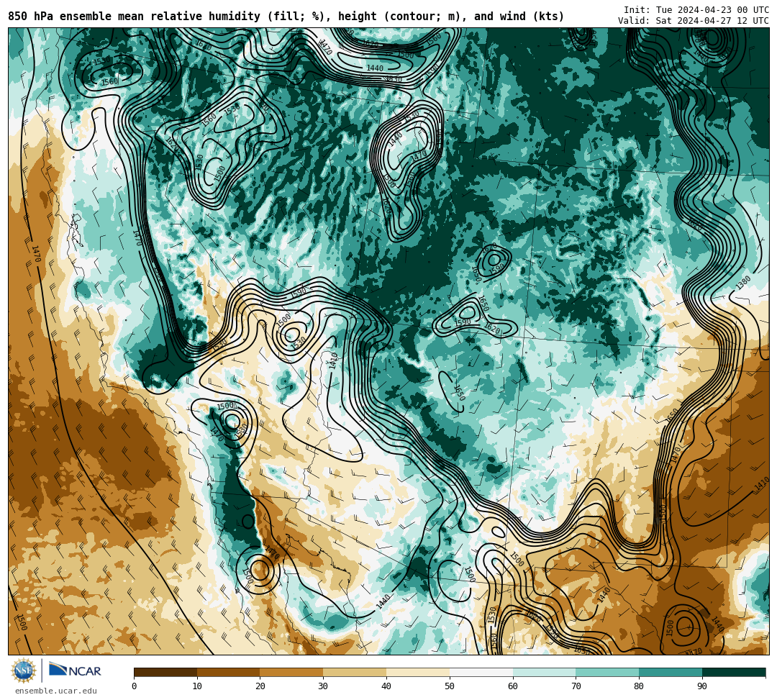Click the 70-80 light teal colorbar segment
The height and width of the screenshot is (700, 777).
(x=607, y=672)
